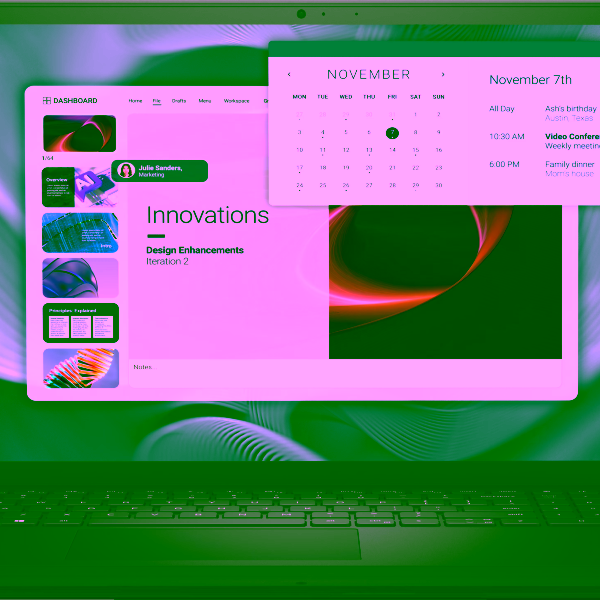
Task: Select highlighted day 7 in calendar
Action: [x=392, y=133]
